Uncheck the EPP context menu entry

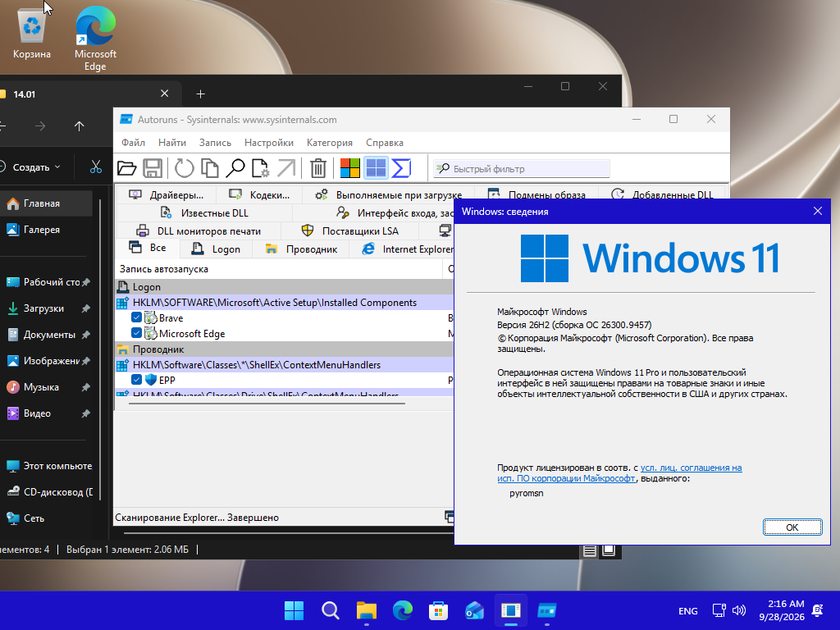point(137,380)
